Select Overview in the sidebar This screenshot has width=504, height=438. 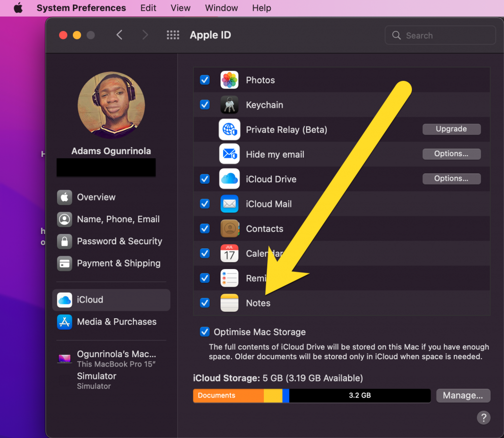(x=111, y=197)
